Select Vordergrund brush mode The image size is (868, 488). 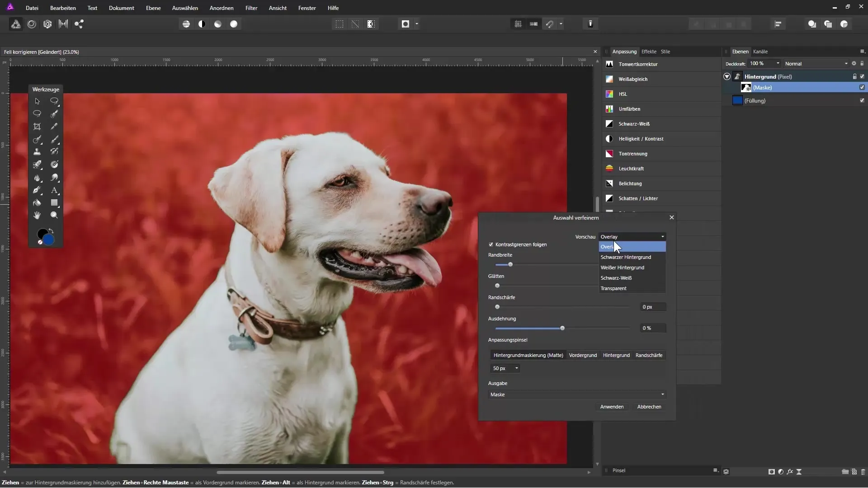583,355
